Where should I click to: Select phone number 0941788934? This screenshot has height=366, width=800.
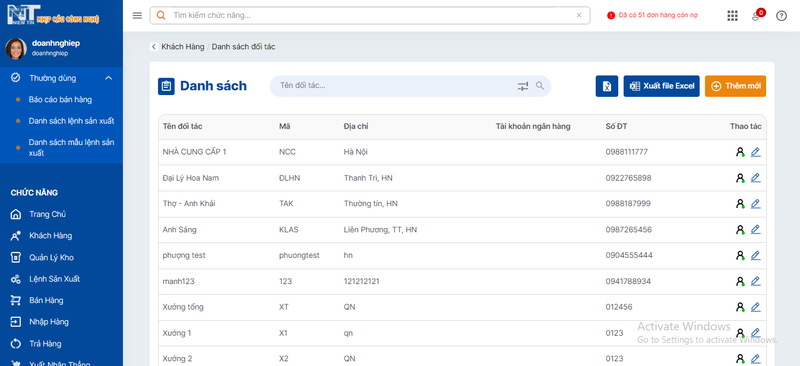pyautogui.click(x=629, y=281)
